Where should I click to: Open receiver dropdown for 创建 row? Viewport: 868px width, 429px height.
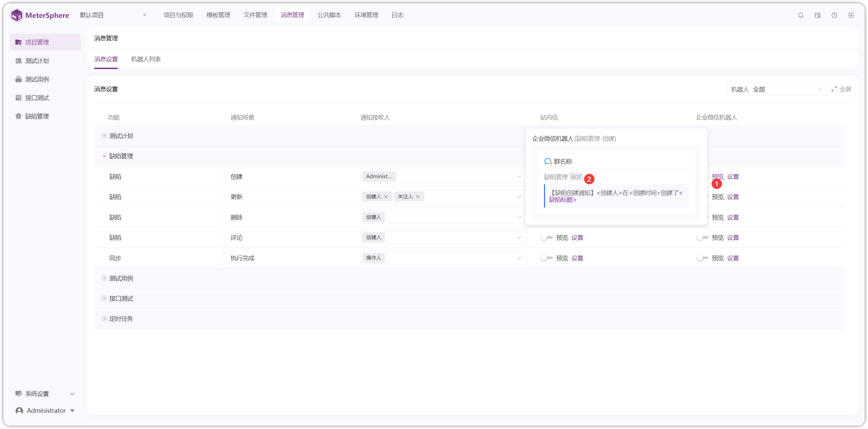(443, 176)
